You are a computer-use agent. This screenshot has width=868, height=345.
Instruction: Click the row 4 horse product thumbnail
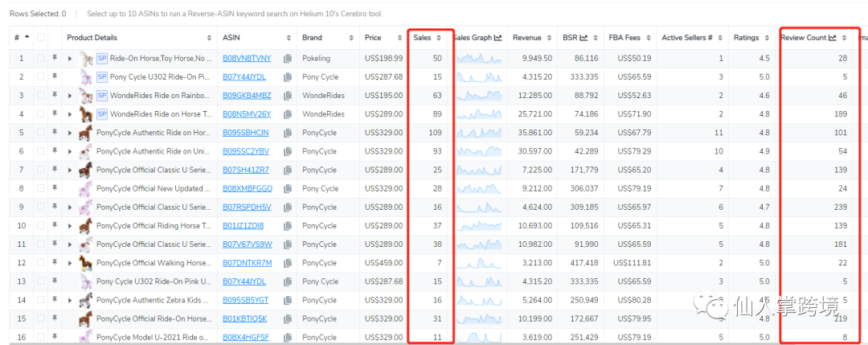[x=87, y=114]
